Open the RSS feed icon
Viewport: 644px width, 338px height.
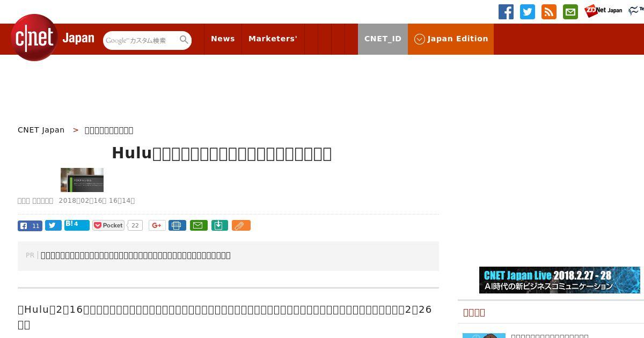549,12
